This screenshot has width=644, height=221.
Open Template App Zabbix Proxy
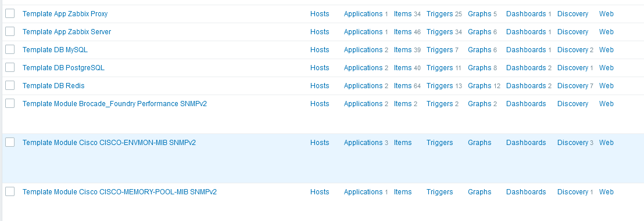pos(65,14)
